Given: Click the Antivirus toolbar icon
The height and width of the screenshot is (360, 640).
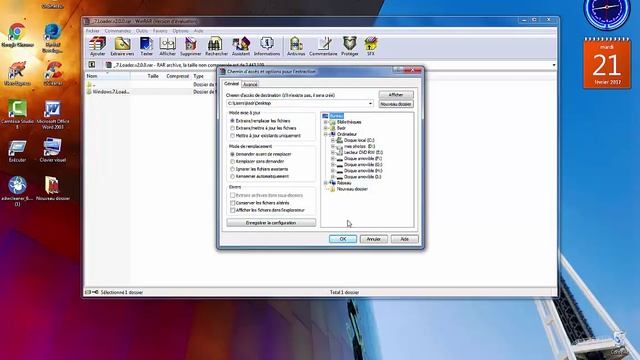Looking at the screenshot, I should click(x=296, y=46).
